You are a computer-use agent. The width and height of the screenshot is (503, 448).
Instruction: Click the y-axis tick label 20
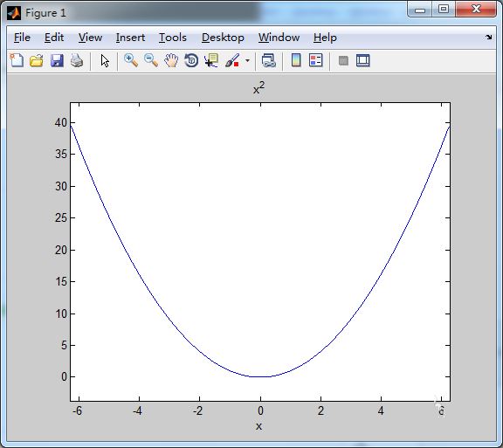60,250
